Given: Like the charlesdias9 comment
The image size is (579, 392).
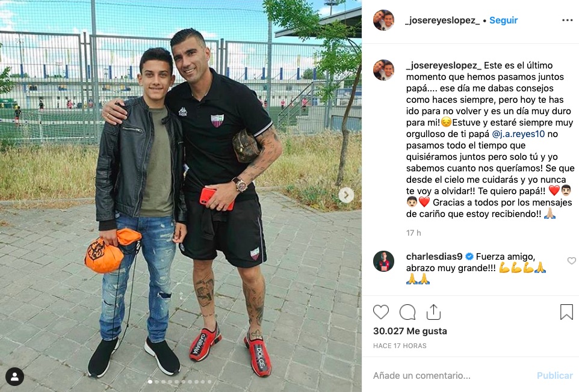Looking at the screenshot, I should [x=572, y=261].
